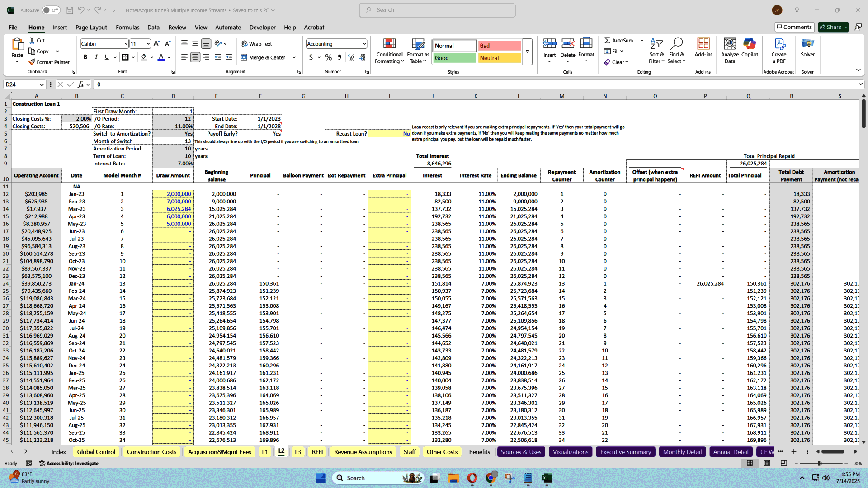Switch to Page Layout view
Image resolution: width=868 pixels, height=488 pixels.
(767, 463)
